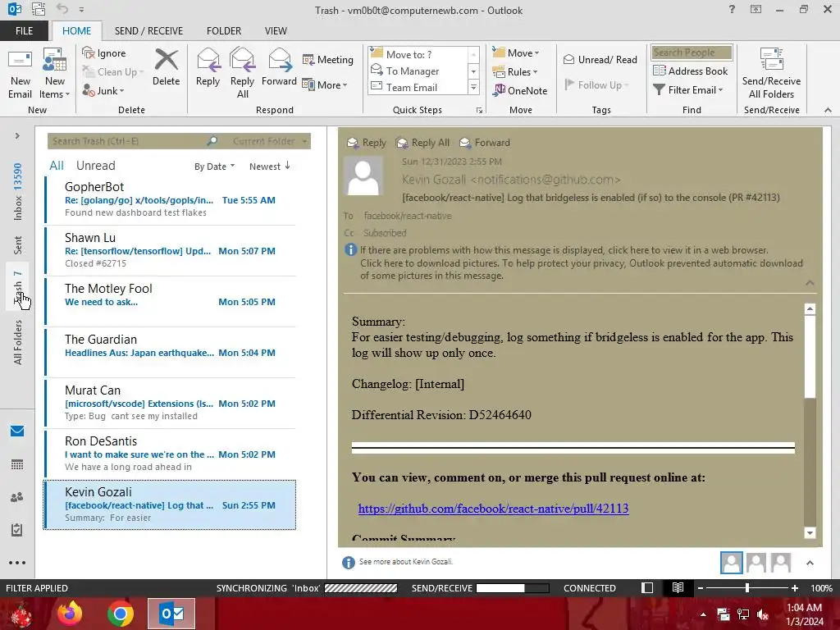Switch to the VIEW tab

tap(276, 31)
